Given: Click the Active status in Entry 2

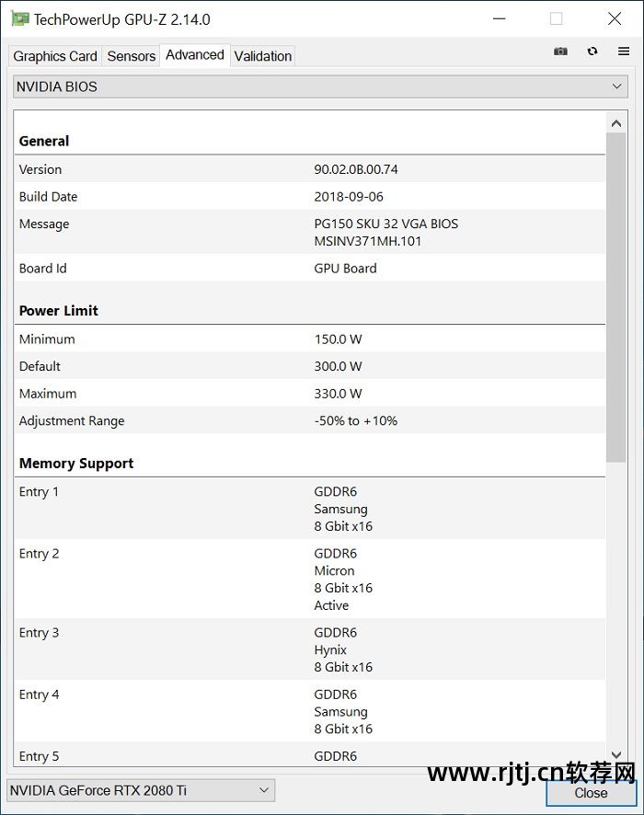Looking at the screenshot, I should coord(331,605).
